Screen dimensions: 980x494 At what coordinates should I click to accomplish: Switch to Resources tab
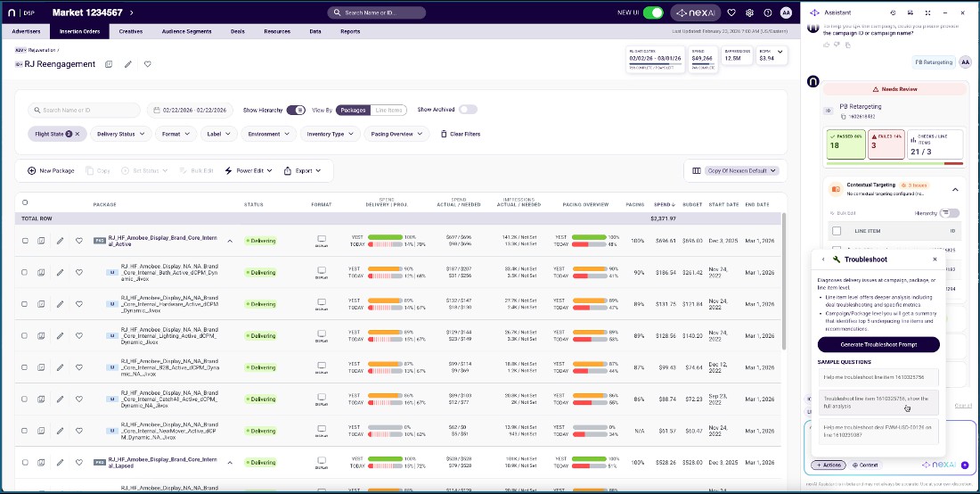pyautogui.click(x=277, y=31)
